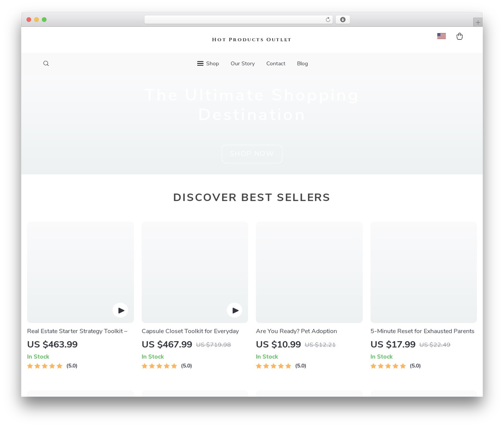Open 5-Minute Reset for Exhausted Parents link

(422, 331)
